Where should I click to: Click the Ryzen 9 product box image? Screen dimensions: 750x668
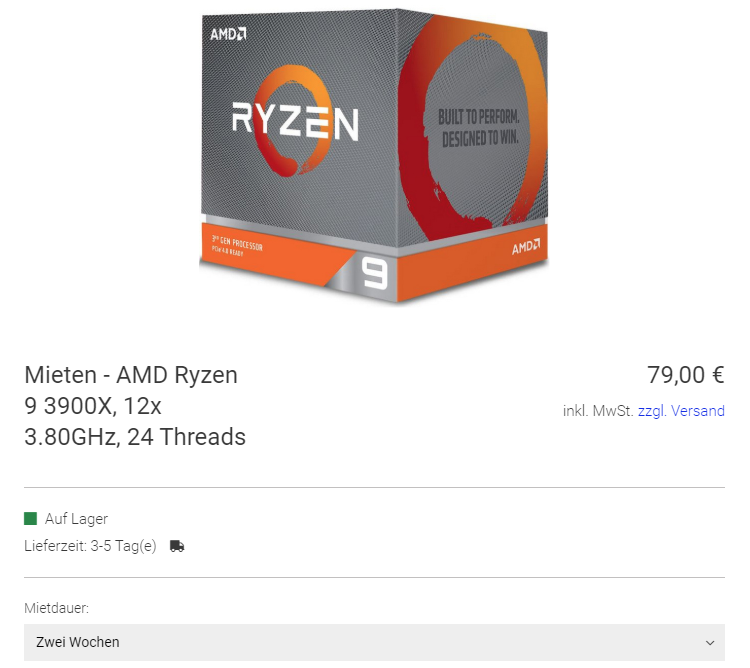[374, 156]
